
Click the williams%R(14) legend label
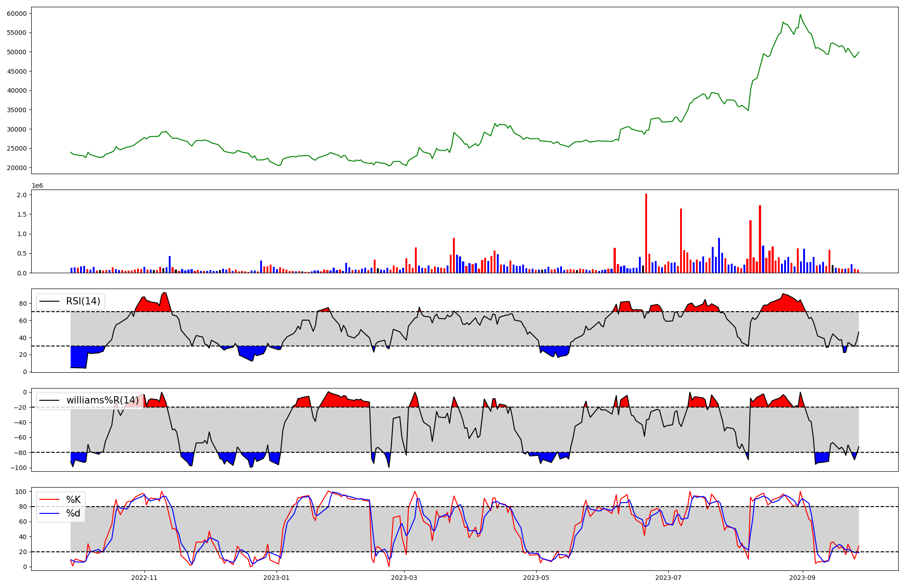[x=103, y=400]
